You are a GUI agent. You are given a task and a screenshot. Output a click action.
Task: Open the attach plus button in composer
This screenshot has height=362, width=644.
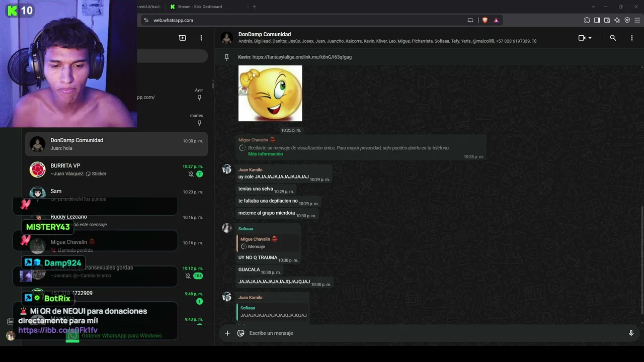pos(227,333)
